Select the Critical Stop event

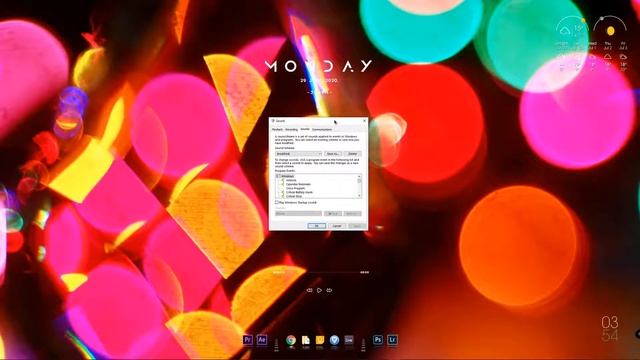click(x=294, y=196)
